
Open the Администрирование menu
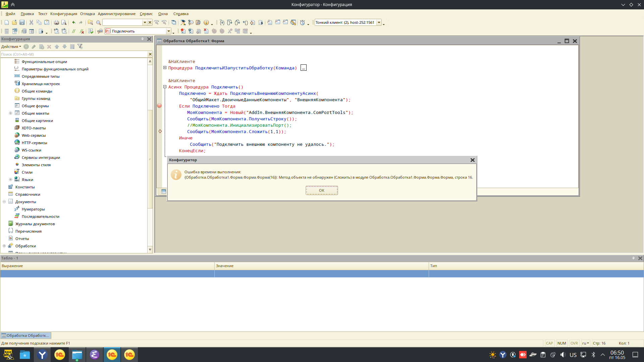(x=117, y=14)
